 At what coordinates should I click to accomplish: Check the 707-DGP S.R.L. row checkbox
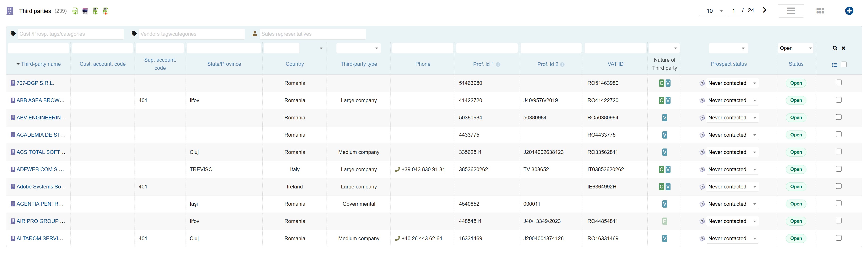(838, 83)
